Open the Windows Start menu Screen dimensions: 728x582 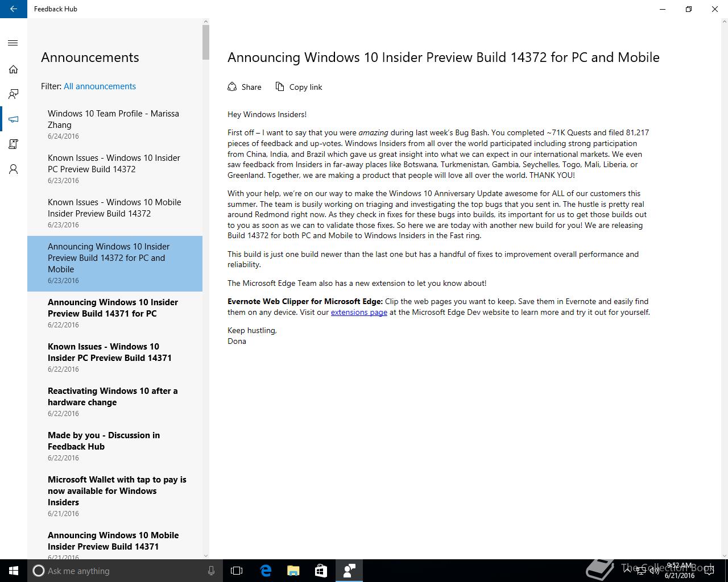point(14,571)
